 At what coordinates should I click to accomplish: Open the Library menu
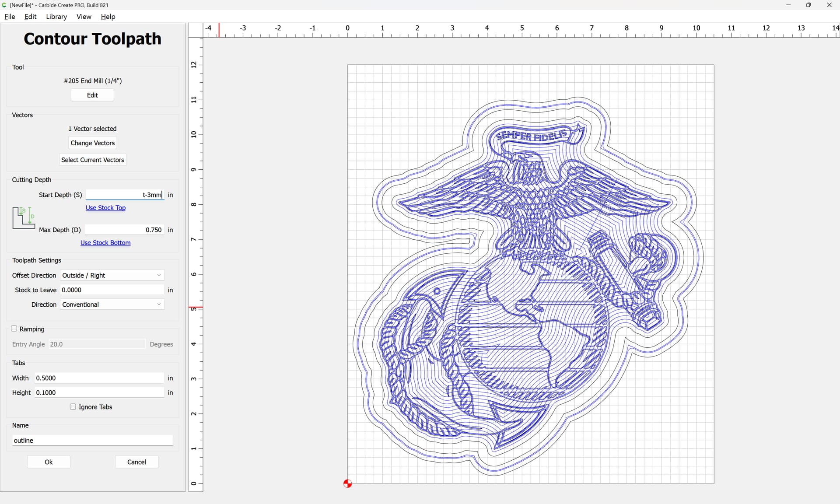(56, 17)
